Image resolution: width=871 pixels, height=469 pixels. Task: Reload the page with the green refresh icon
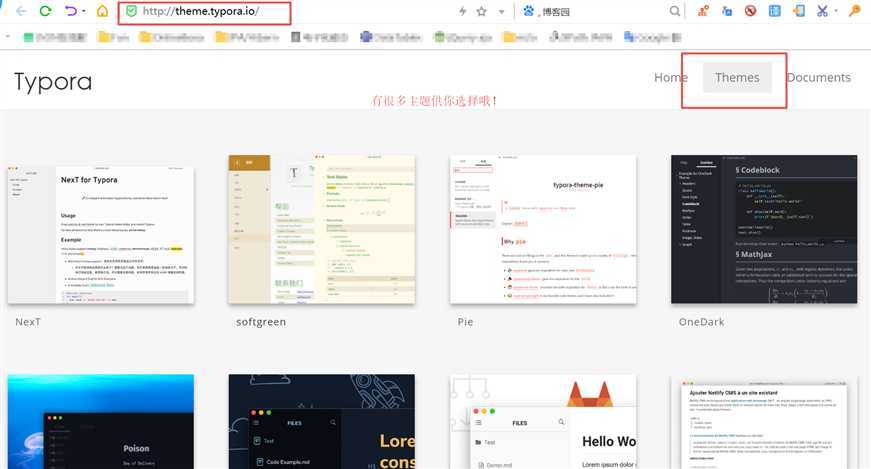(46, 11)
